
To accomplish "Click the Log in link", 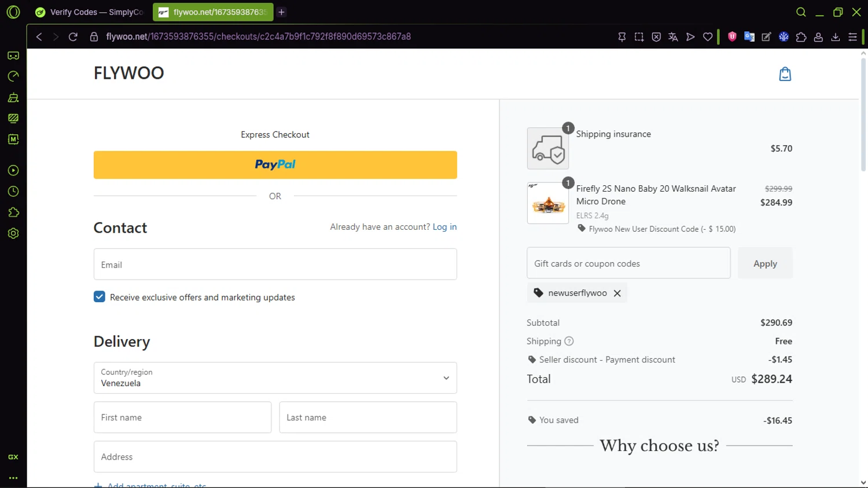I will point(444,227).
